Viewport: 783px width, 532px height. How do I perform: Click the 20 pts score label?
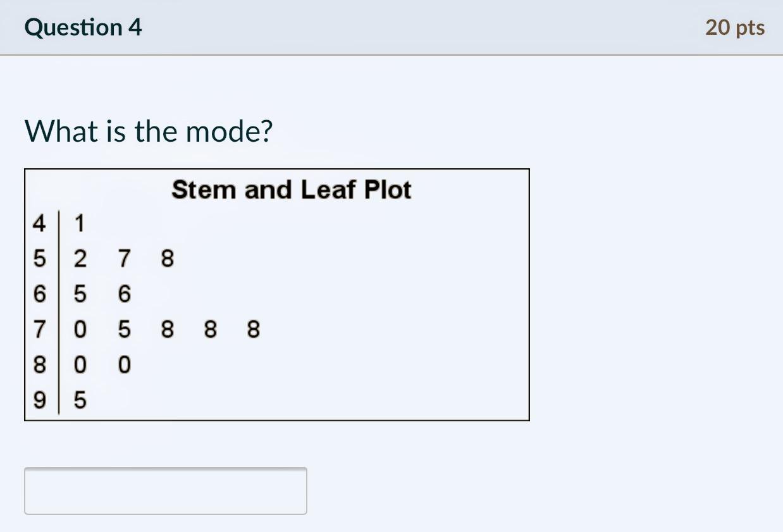(x=735, y=27)
